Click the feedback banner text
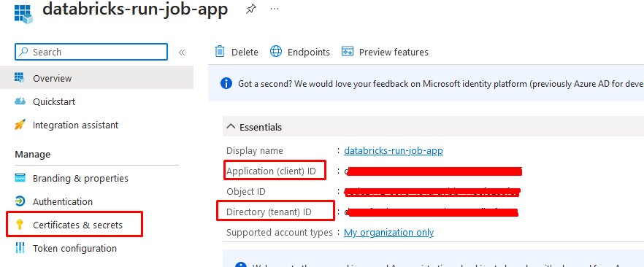The image size is (644, 267). [x=441, y=84]
